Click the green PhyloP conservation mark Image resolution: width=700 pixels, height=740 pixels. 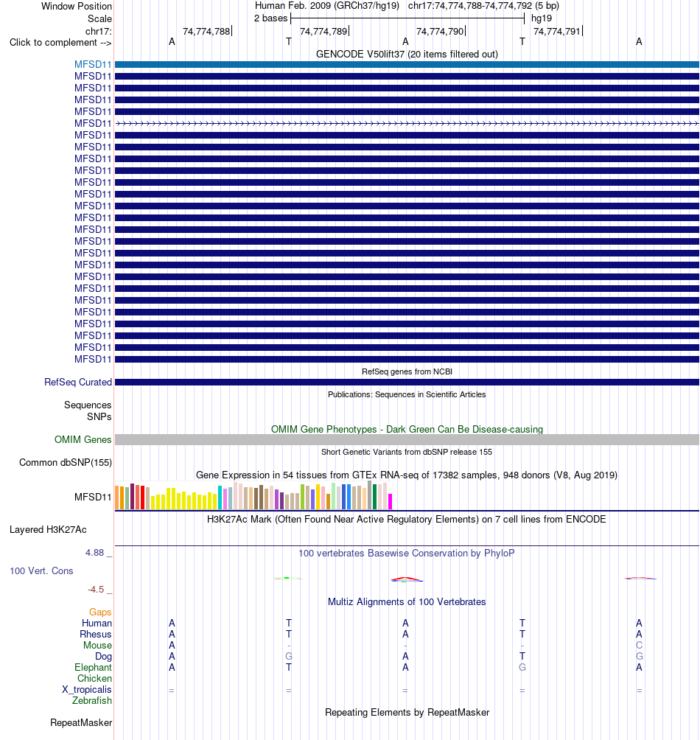(x=287, y=578)
